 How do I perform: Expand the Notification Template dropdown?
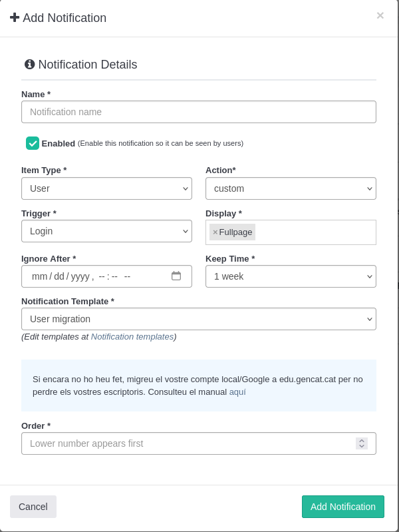tap(198, 319)
